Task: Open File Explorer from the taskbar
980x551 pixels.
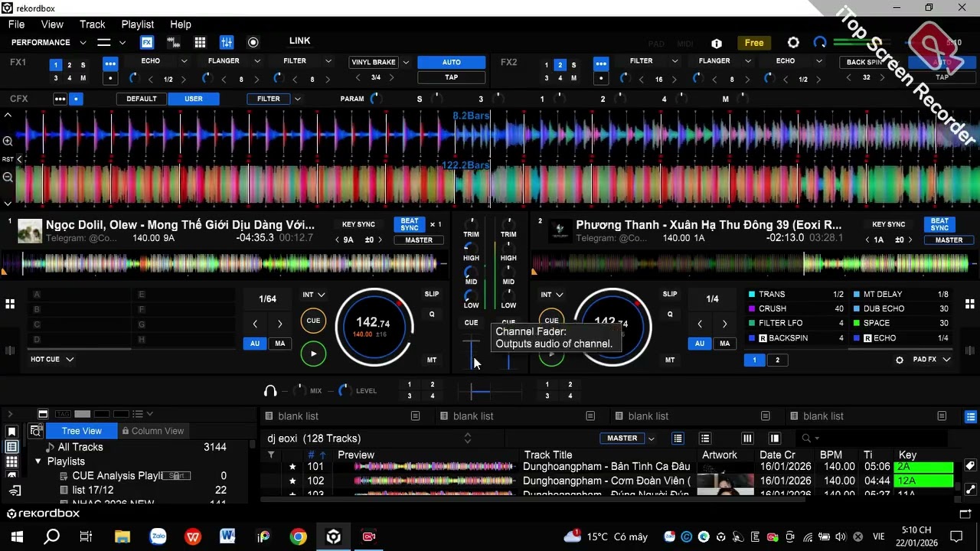Action: pyautogui.click(x=122, y=536)
